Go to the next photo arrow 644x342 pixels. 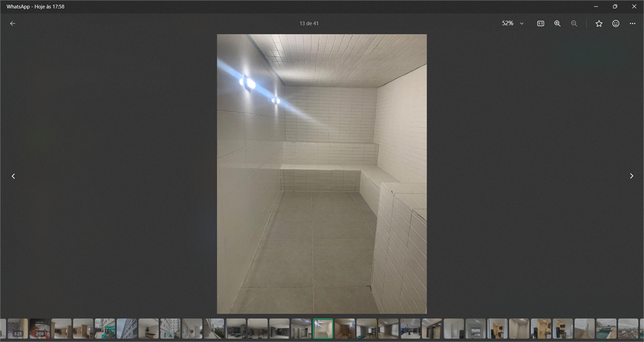point(631,176)
